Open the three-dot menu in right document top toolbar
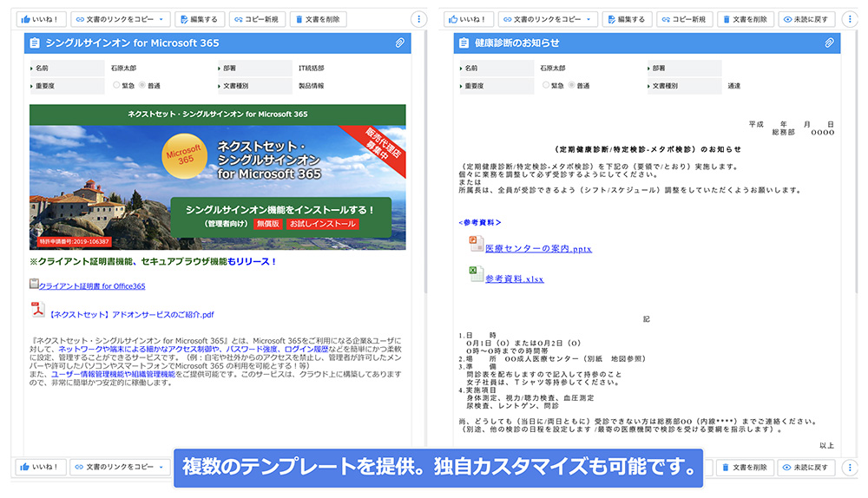 [850, 19]
